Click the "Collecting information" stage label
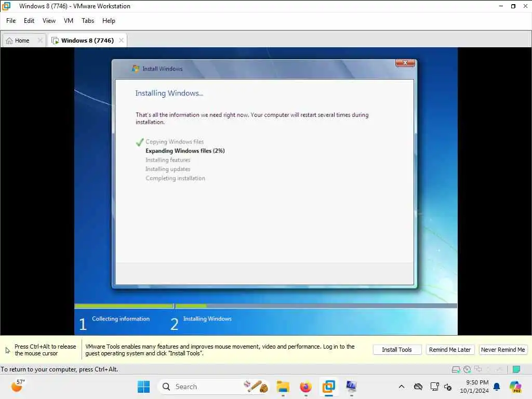Viewport: 532px width, 399px height. (121, 318)
